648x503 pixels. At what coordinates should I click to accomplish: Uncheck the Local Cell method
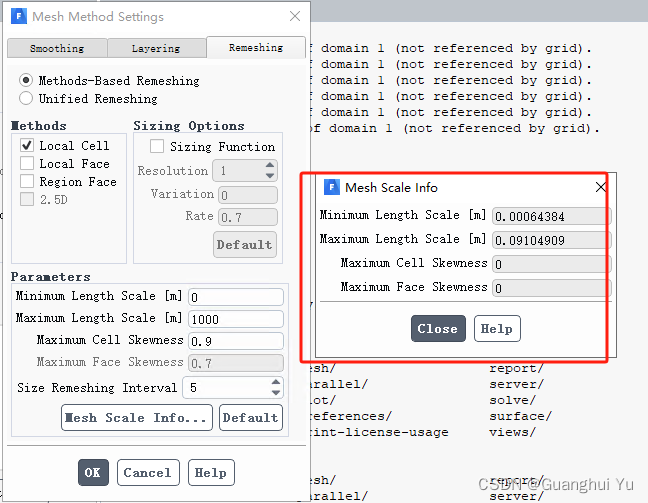(x=27, y=145)
